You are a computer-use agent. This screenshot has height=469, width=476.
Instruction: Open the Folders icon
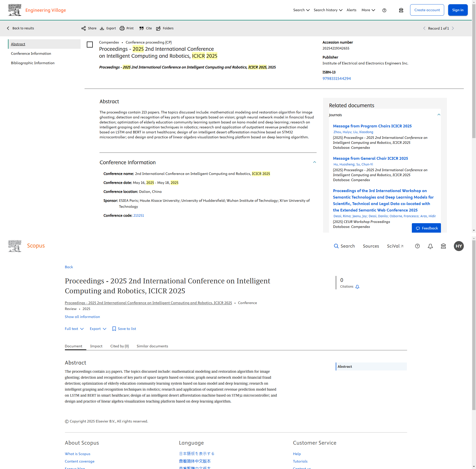(158, 28)
